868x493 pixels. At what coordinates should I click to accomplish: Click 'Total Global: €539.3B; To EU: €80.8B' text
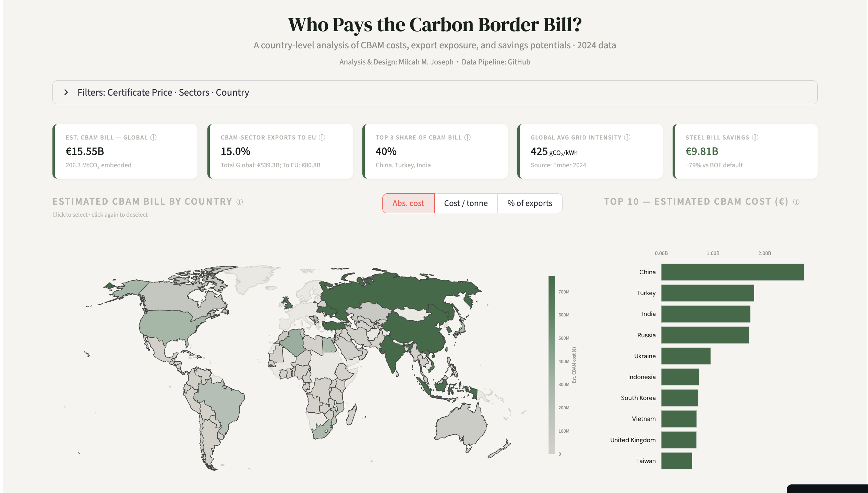click(x=270, y=165)
